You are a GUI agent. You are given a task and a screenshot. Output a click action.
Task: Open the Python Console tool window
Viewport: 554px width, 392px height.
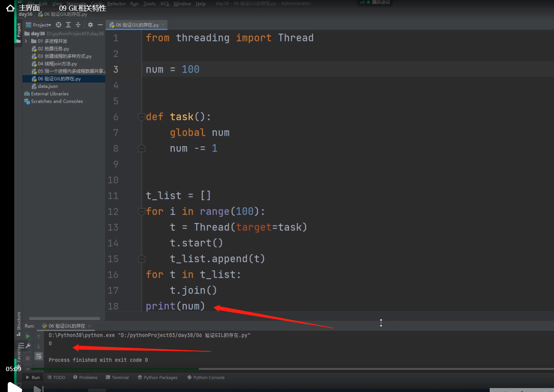(206, 378)
